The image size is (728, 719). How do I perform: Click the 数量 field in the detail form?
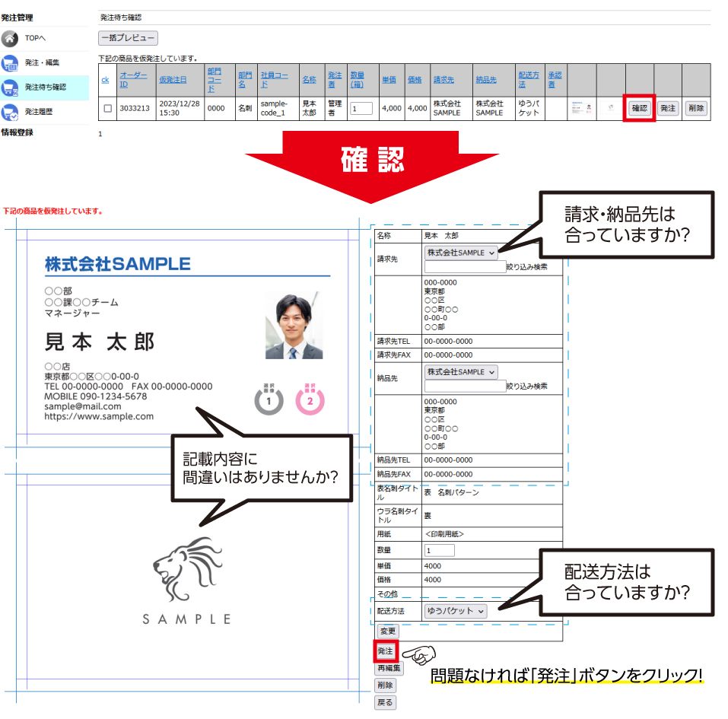[x=440, y=550]
